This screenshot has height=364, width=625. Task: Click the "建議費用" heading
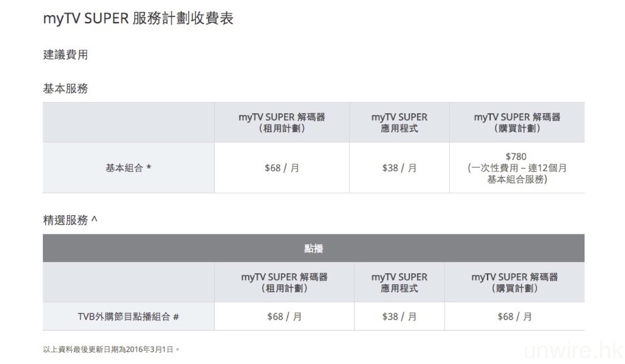pos(65,55)
